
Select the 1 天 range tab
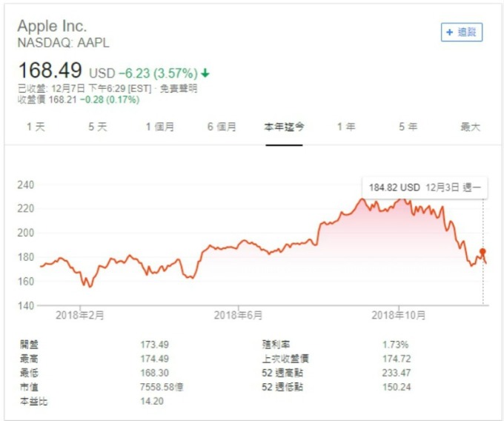(36, 127)
